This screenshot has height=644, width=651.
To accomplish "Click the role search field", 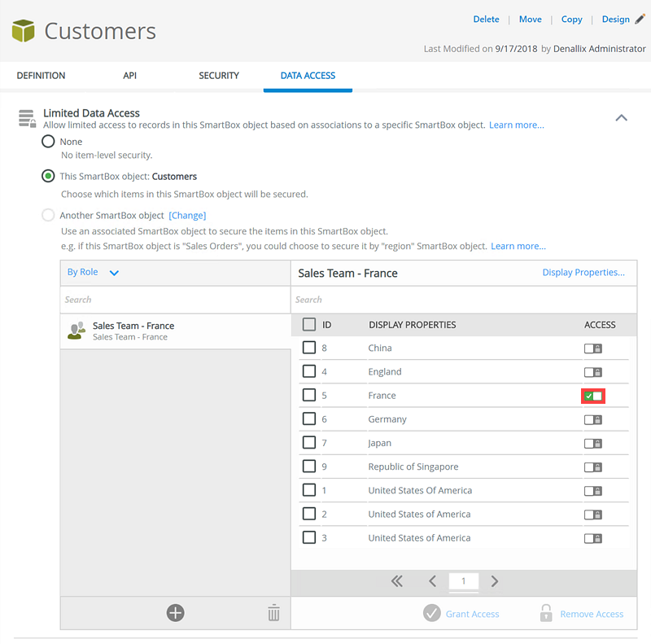I will pyautogui.click(x=175, y=300).
